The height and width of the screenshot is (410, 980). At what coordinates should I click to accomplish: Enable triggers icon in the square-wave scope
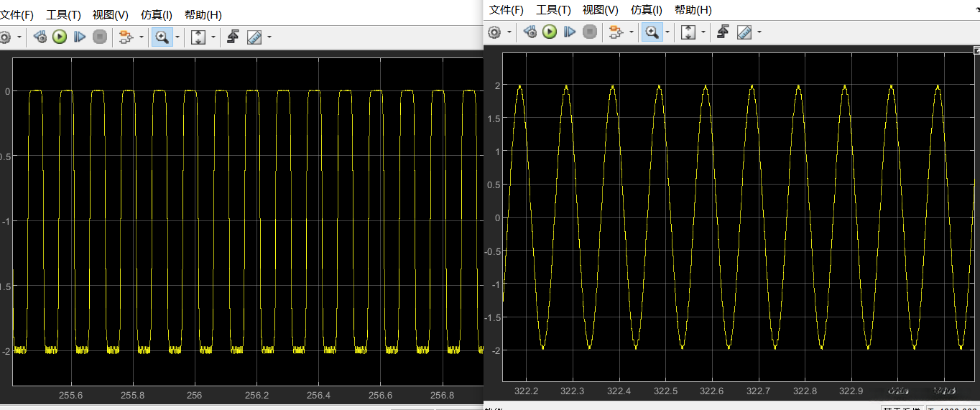pos(233,37)
